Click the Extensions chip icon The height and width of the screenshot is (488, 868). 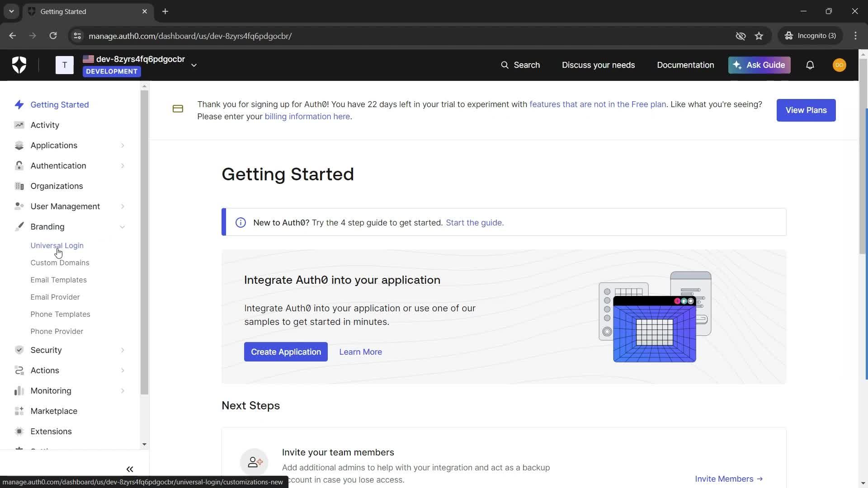click(19, 432)
